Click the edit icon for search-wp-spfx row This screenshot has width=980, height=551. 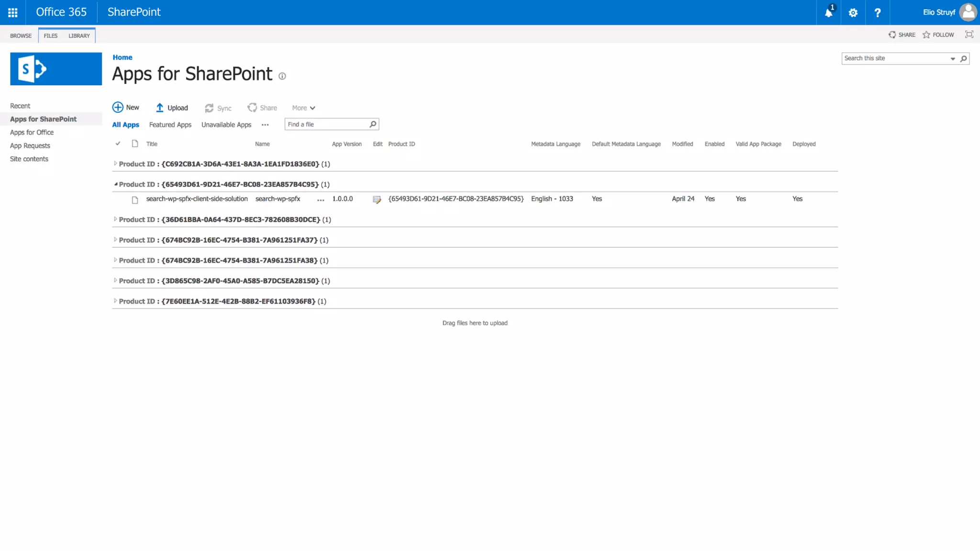[377, 199]
